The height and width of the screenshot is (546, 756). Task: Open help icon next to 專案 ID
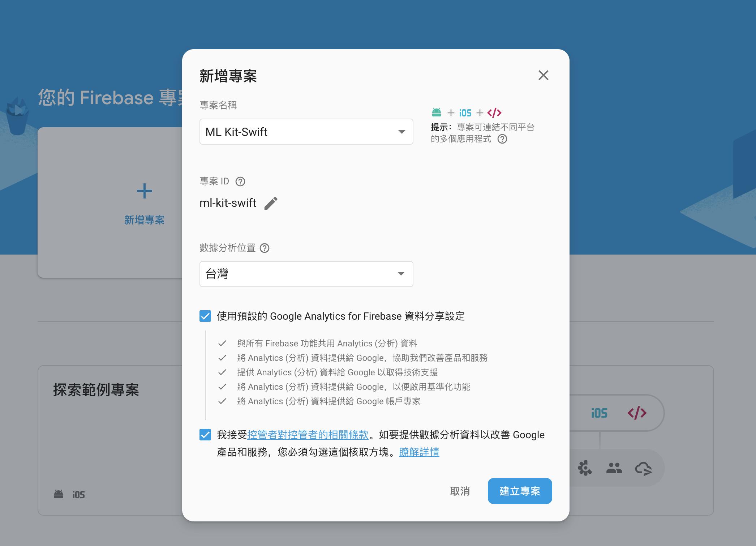click(x=240, y=182)
